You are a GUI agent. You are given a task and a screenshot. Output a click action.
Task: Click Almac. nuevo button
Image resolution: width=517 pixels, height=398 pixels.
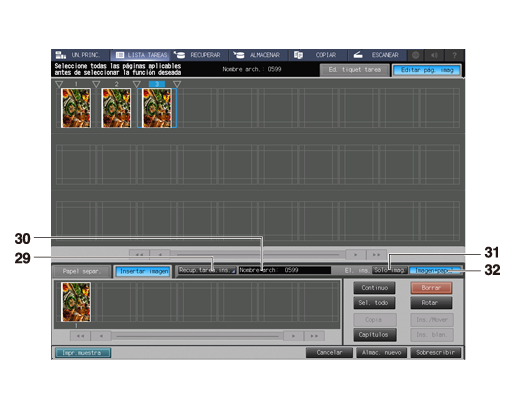pos(382,353)
